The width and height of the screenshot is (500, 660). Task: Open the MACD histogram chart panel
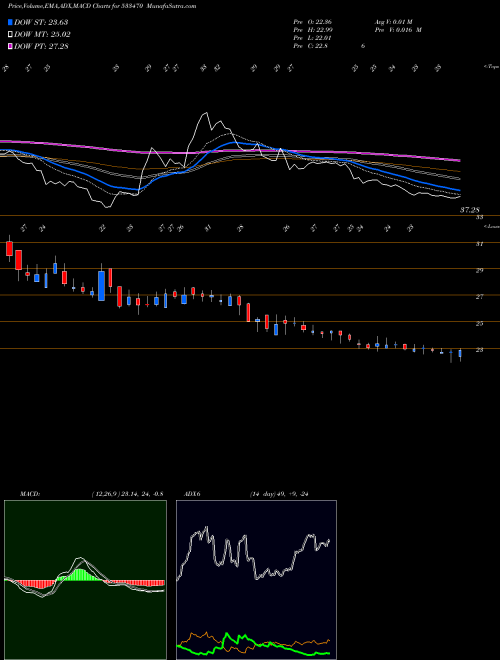click(x=85, y=580)
